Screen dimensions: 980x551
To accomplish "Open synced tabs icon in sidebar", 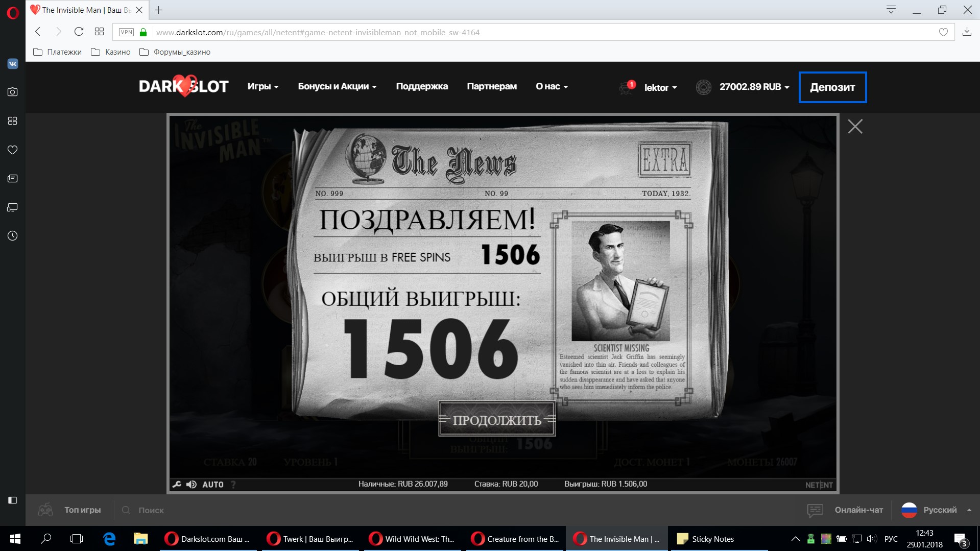I will pos(12,207).
